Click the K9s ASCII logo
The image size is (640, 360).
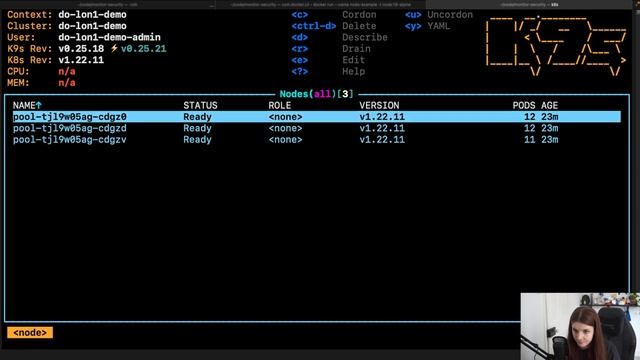556,46
